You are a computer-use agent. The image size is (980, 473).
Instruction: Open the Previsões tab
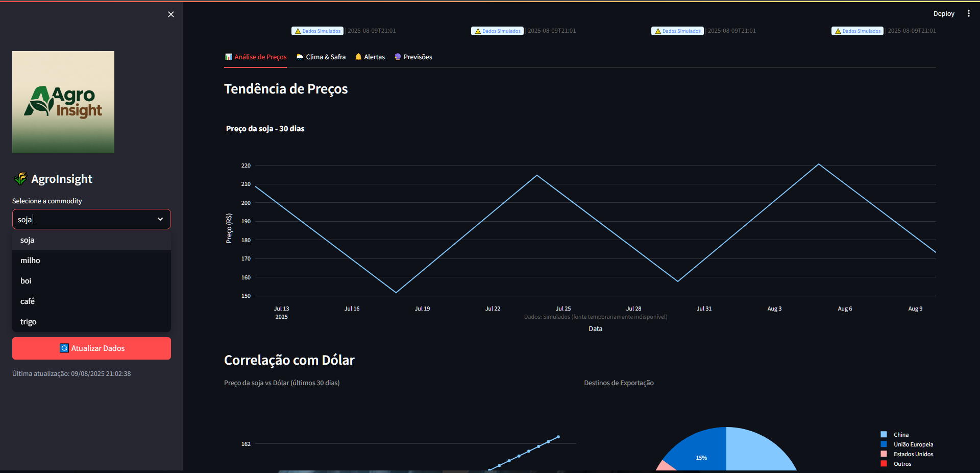coord(413,57)
